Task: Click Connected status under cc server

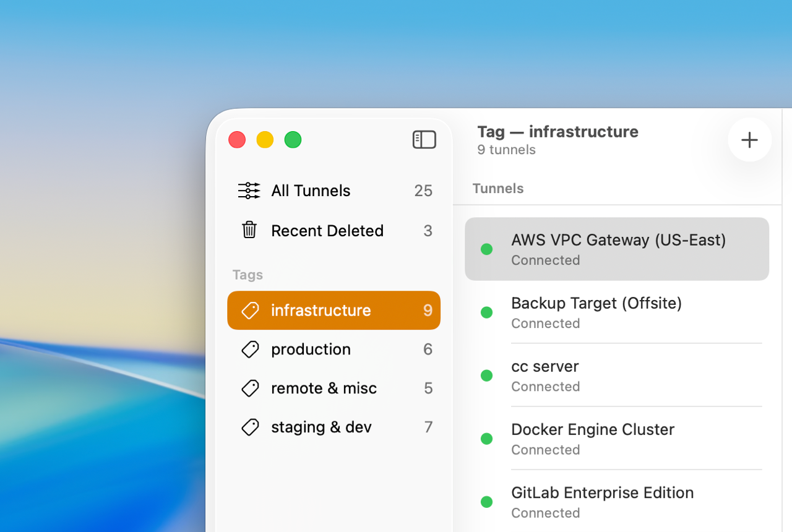Action: click(545, 387)
